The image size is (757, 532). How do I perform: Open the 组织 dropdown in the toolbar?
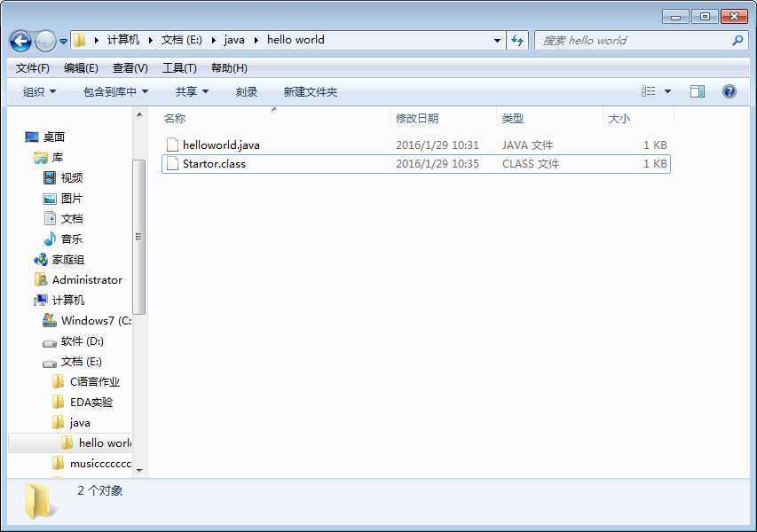click(39, 91)
